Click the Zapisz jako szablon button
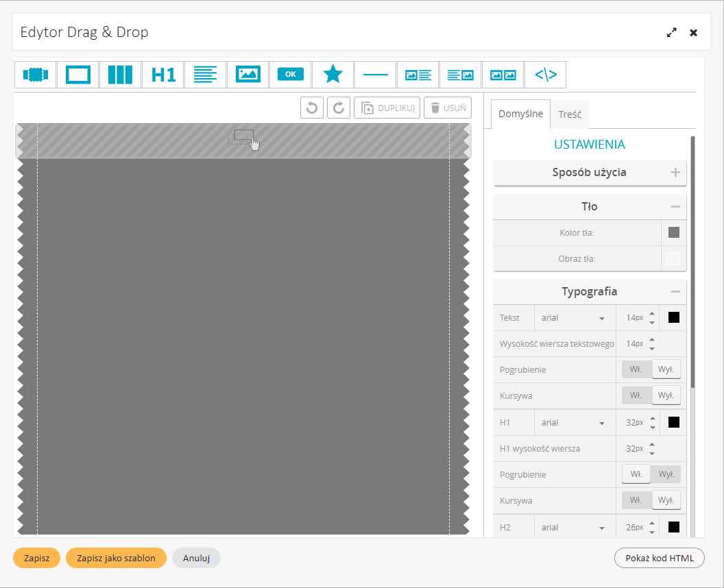Viewport: 724px width, 588px height. pos(116,559)
